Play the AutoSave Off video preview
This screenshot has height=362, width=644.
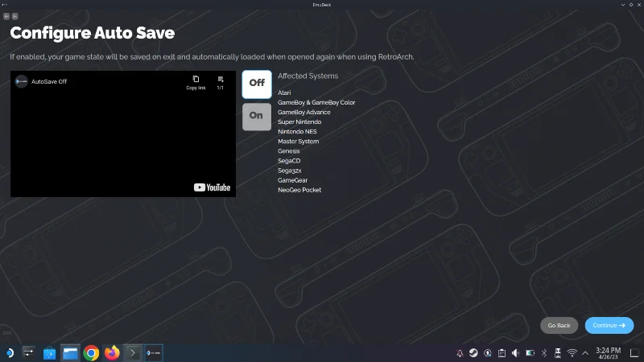(x=123, y=134)
